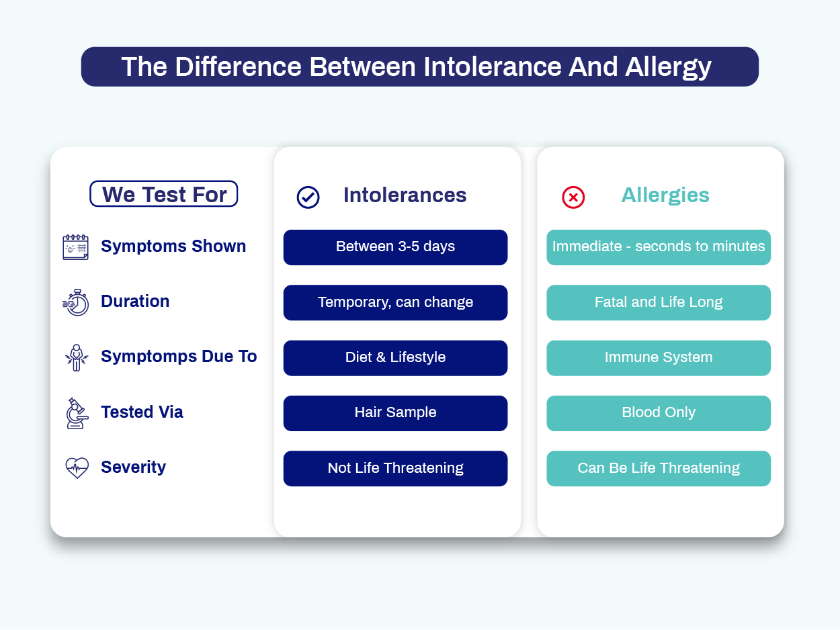Viewport: 840px width, 630px height.
Task: Select the 'Fatal and Life Long' box
Action: pyautogui.click(x=659, y=302)
